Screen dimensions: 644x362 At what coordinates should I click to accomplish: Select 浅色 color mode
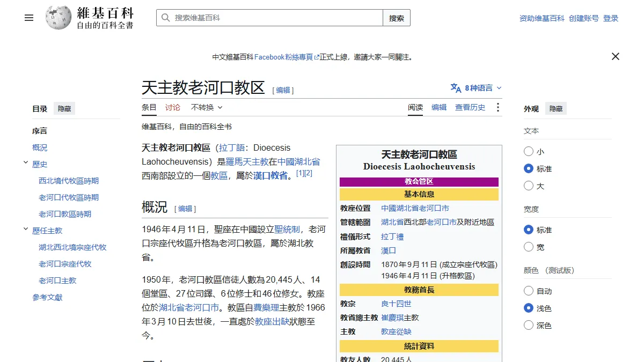(529, 308)
